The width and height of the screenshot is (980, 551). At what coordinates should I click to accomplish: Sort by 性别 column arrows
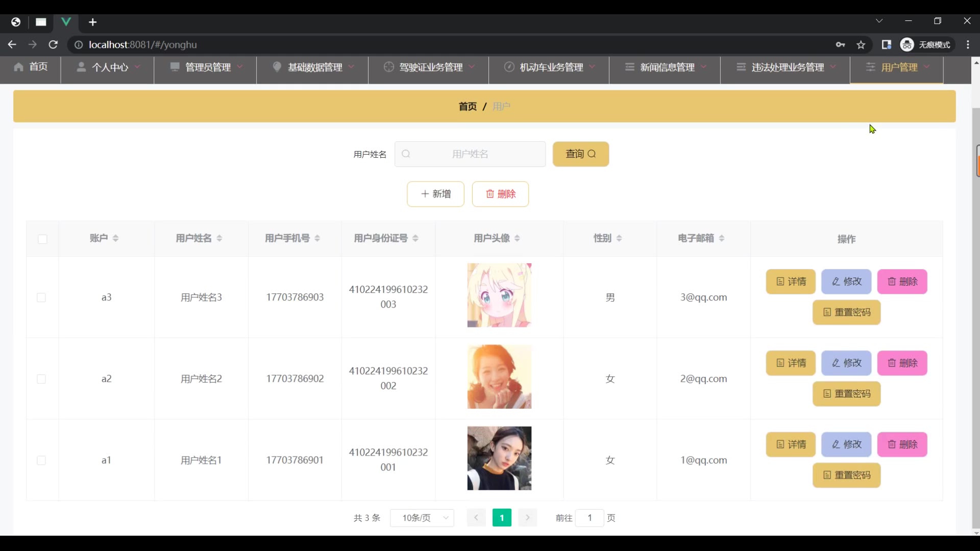click(619, 238)
